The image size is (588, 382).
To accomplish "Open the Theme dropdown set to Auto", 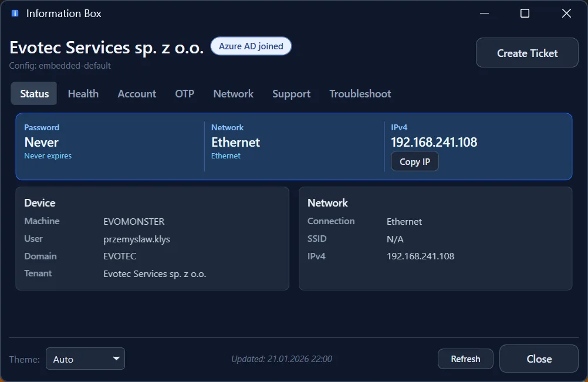I will (85, 359).
